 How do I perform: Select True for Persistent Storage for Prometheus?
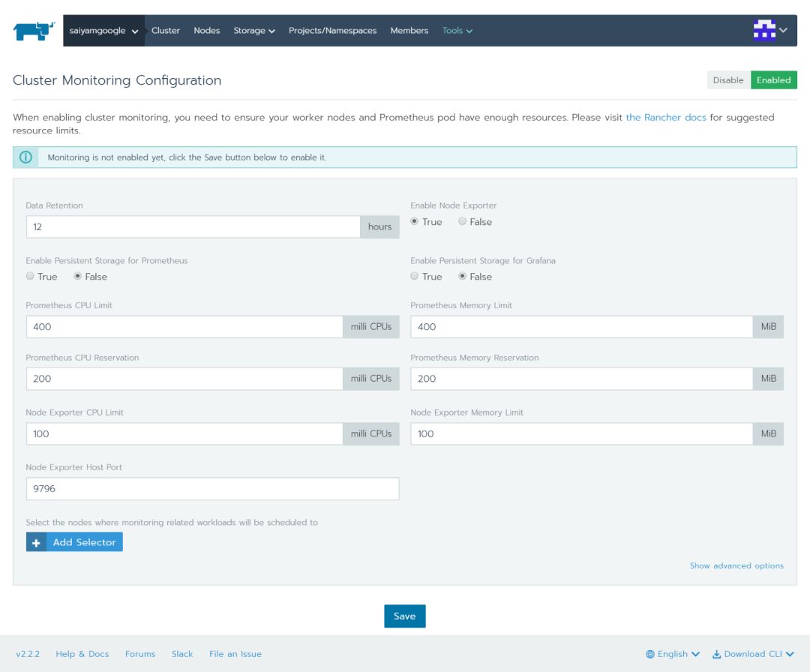tap(30, 276)
